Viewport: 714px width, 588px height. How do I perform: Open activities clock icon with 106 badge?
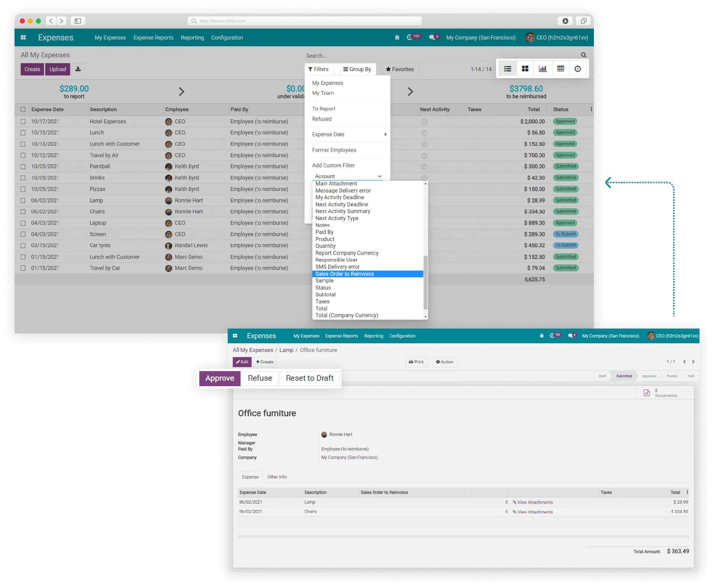[413, 37]
